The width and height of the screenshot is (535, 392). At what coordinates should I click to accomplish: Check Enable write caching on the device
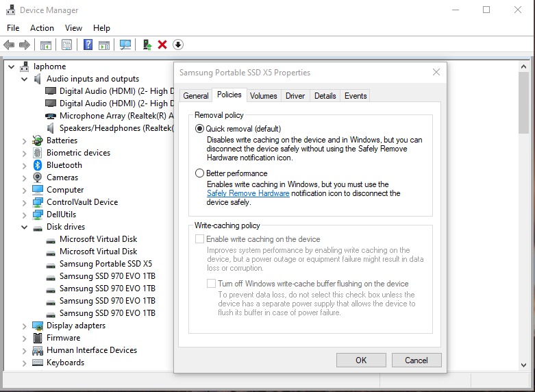pyautogui.click(x=199, y=239)
